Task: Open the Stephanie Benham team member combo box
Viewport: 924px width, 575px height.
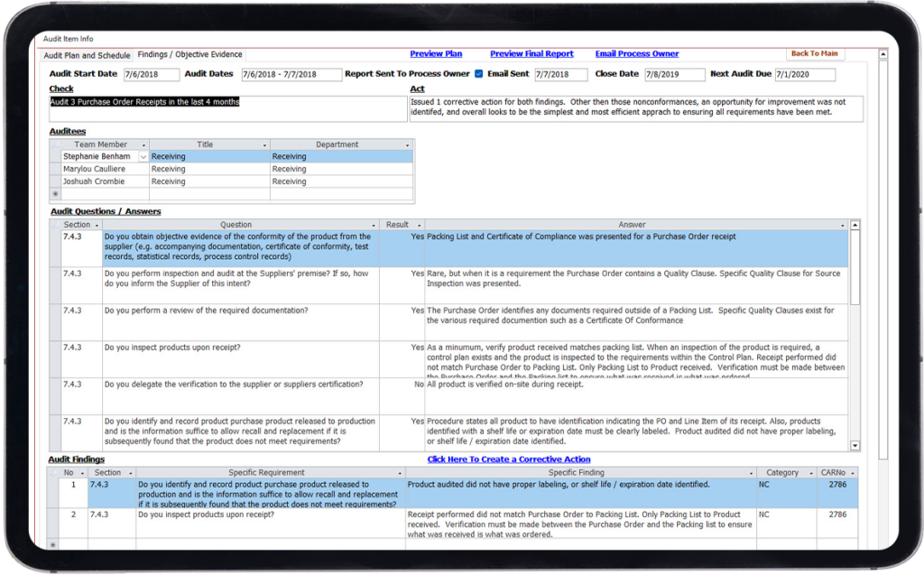Action: (x=144, y=157)
